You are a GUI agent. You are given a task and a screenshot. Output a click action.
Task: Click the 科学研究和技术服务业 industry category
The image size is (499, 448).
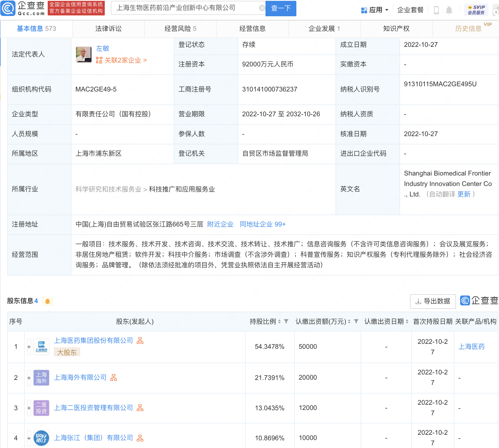(x=108, y=189)
